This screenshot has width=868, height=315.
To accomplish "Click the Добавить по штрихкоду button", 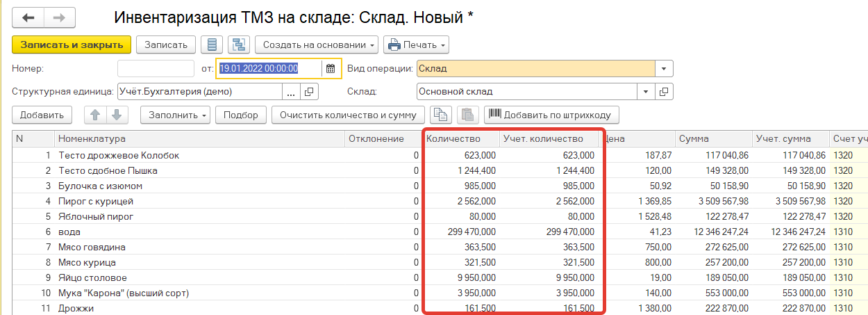I will point(551,115).
